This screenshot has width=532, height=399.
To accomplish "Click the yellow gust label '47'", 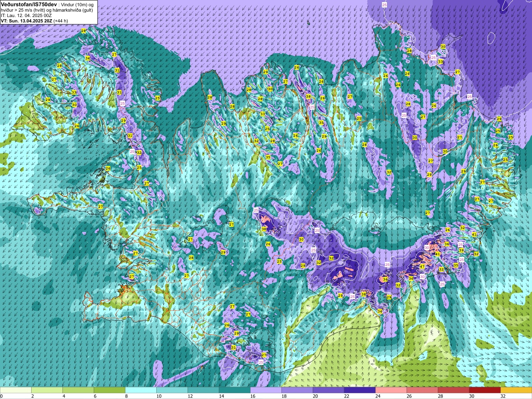I will pos(422,266).
